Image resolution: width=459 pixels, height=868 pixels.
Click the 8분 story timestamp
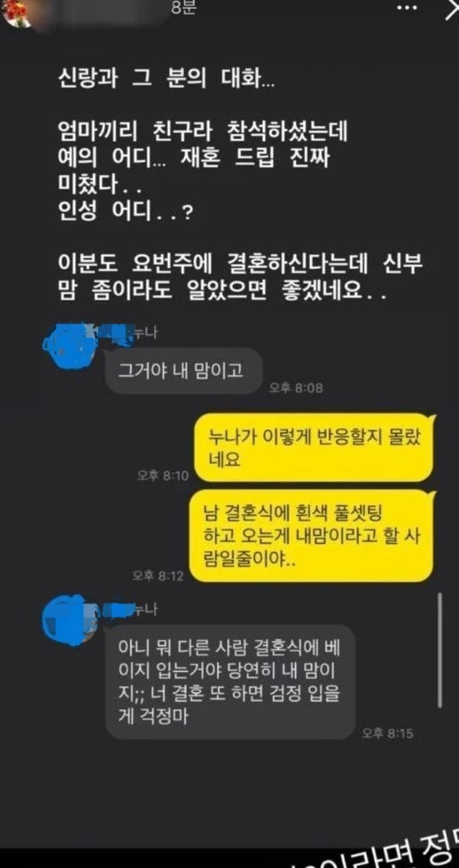click(x=182, y=8)
